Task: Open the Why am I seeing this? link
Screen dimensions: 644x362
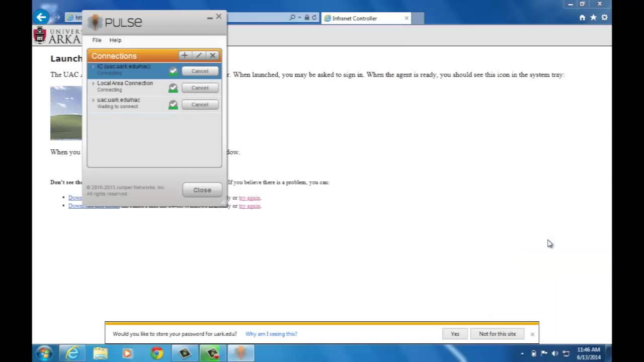Action: click(x=271, y=334)
